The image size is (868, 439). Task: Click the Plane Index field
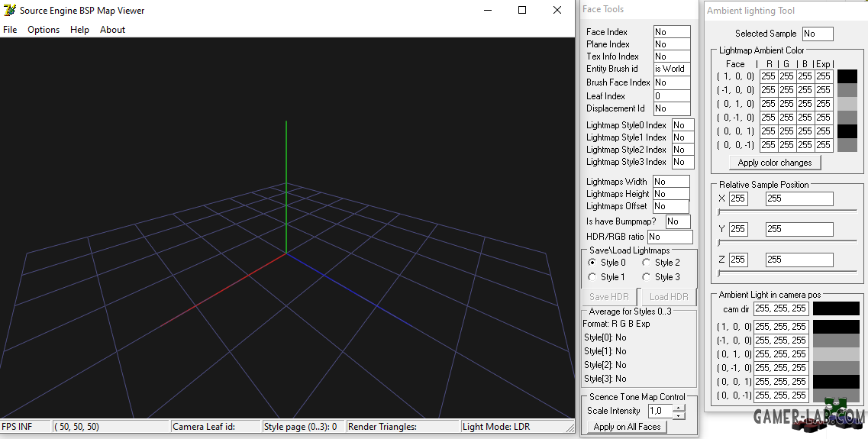pos(672,44)
